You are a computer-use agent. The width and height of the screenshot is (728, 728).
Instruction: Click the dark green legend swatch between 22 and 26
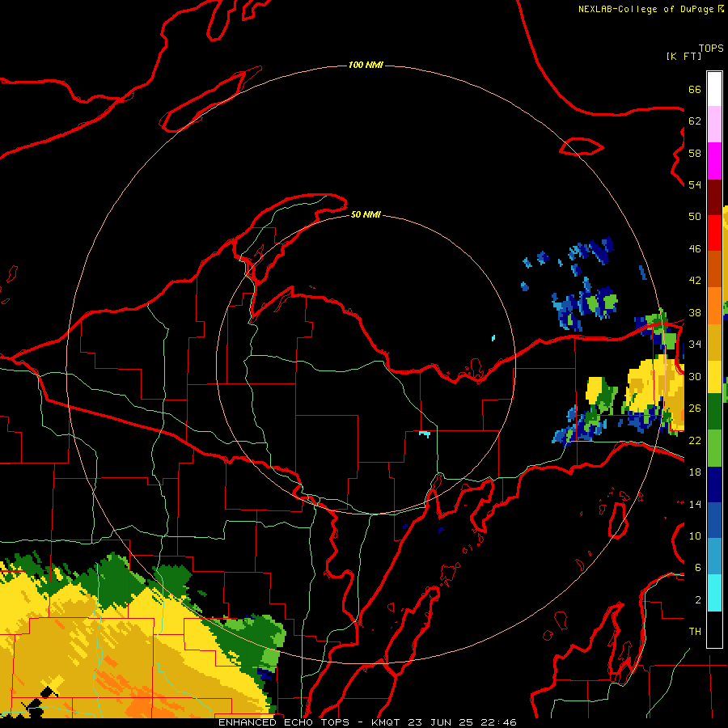pyautogui.click(x=714, y=412)
